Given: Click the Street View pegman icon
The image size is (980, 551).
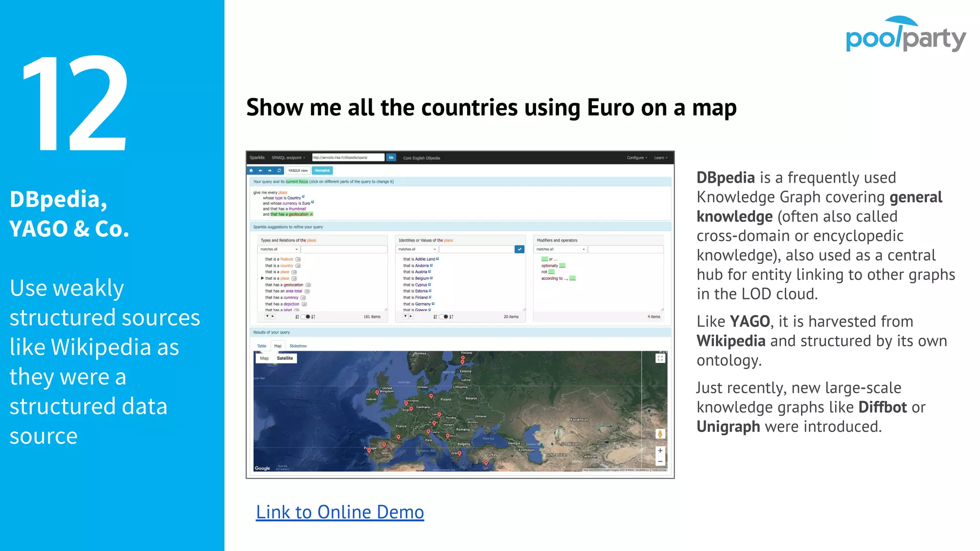Looking at the screenshot, I should (x=660, y=434).
